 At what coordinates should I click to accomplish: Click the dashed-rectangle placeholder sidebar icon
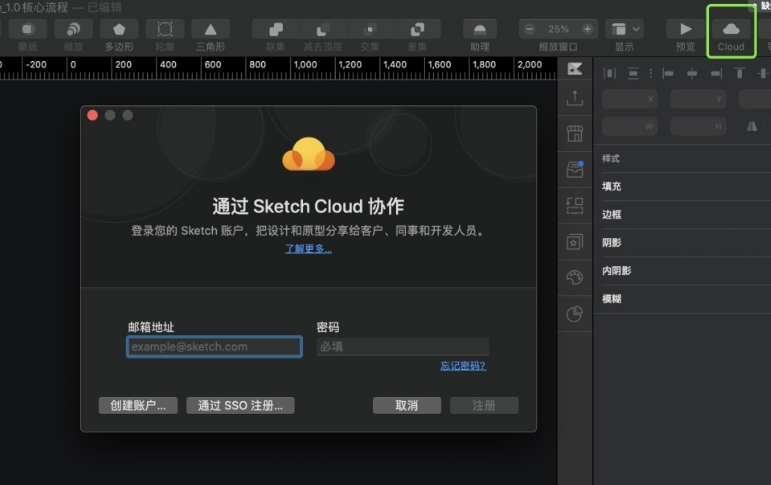[575, 206]
